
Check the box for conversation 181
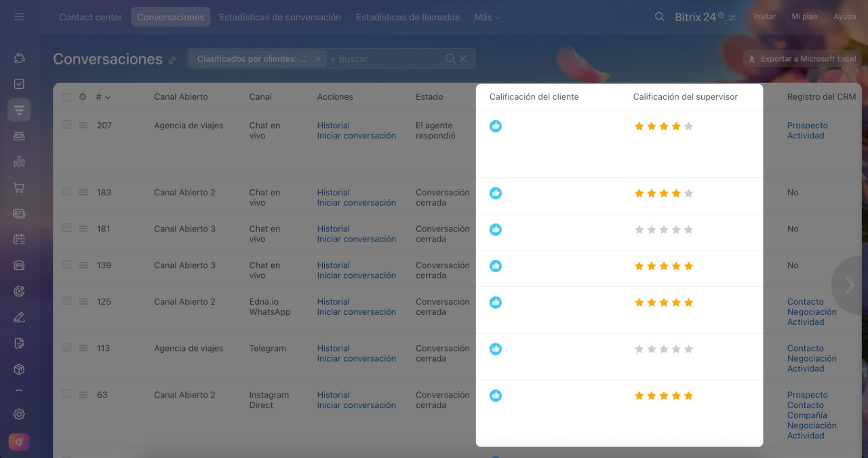tap(66, 229)
